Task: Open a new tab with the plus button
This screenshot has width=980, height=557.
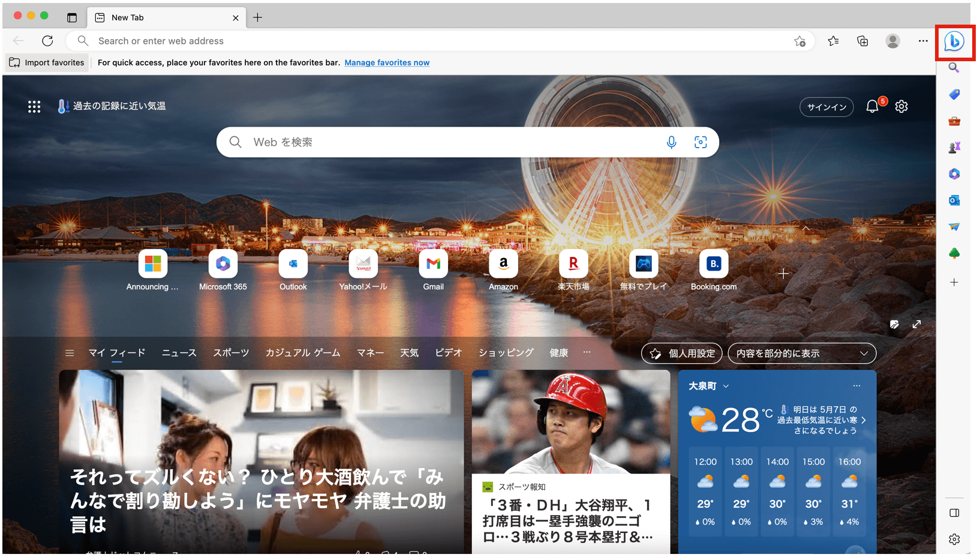Action: click(x=257, y=17)
